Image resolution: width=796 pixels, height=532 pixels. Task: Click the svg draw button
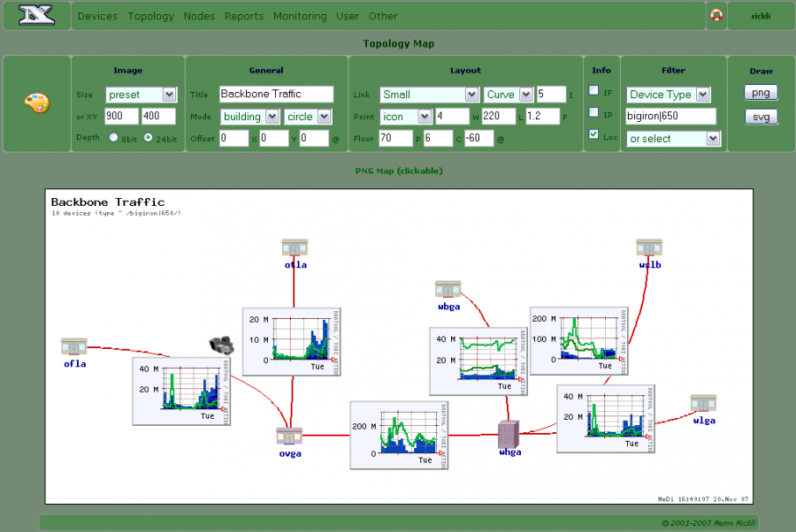tap(760, 117)
